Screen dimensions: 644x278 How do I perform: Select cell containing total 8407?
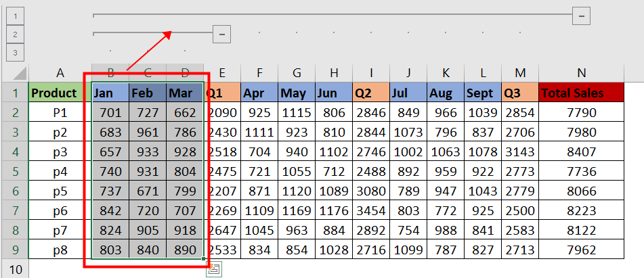(x=582, y=152)
